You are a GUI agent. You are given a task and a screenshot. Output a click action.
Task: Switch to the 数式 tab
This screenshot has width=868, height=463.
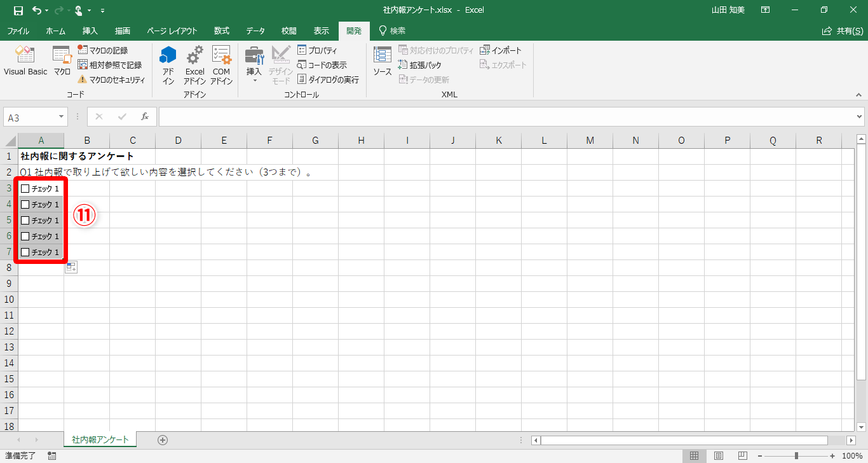click(222, 31)
